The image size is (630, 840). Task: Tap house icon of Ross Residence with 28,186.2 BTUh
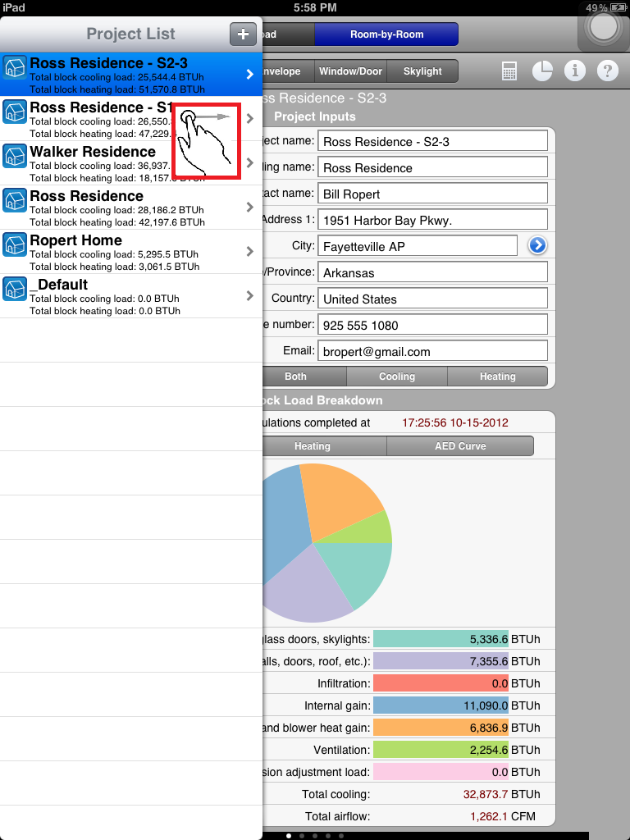point(15,200)
